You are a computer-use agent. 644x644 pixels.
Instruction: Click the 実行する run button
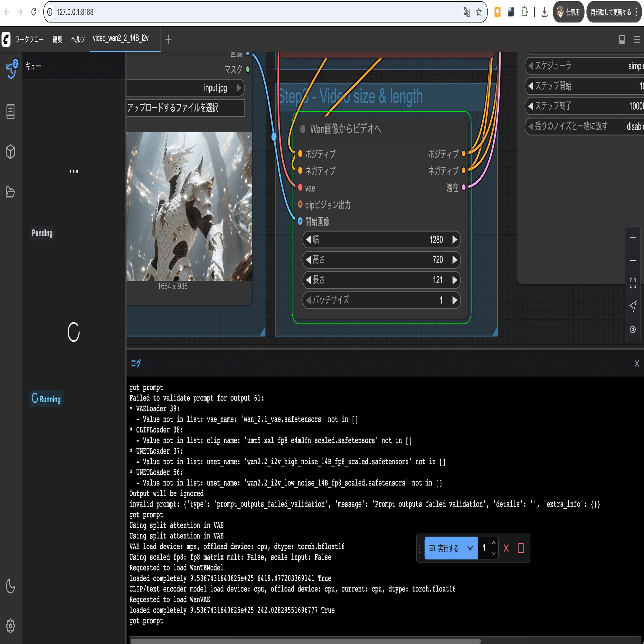coord(444,548)
